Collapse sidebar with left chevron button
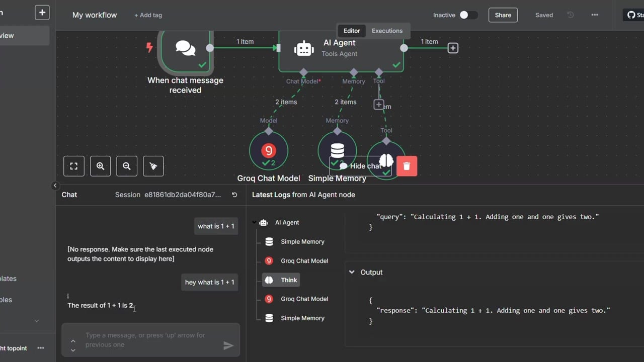The image size is (644, 362). point(55,186)
